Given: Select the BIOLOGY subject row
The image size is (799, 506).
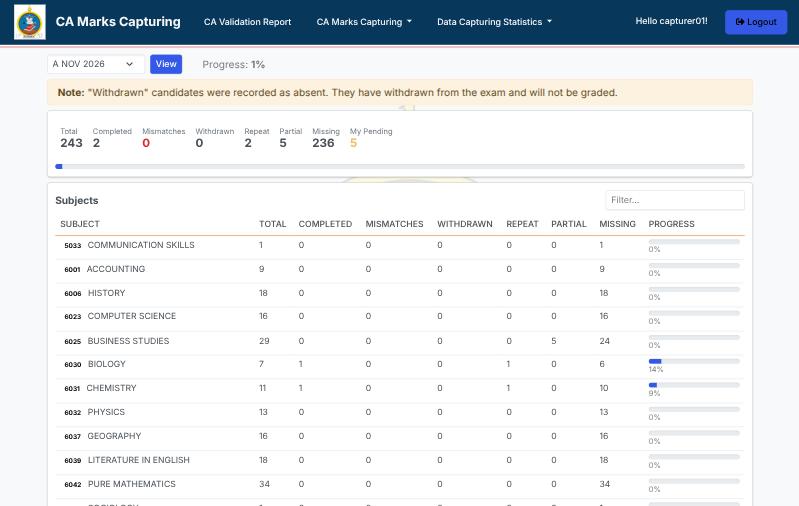Looking at the screenshot, I should pos(400,366).
